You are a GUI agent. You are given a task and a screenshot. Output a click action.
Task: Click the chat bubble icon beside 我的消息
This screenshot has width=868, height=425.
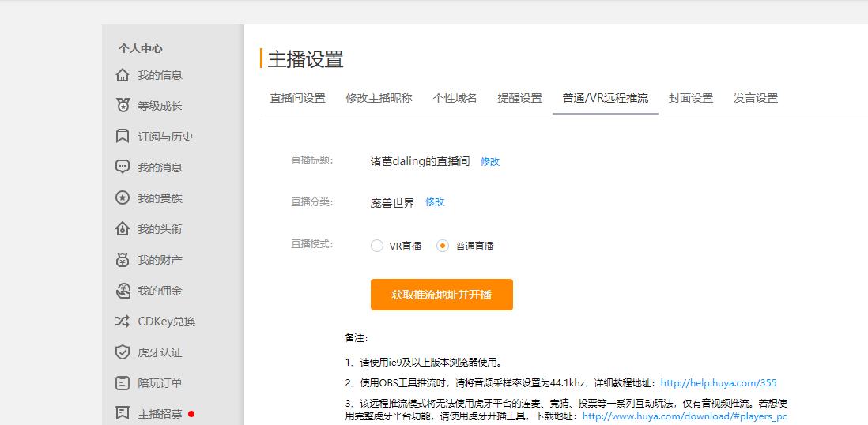[x=123, y=167]
